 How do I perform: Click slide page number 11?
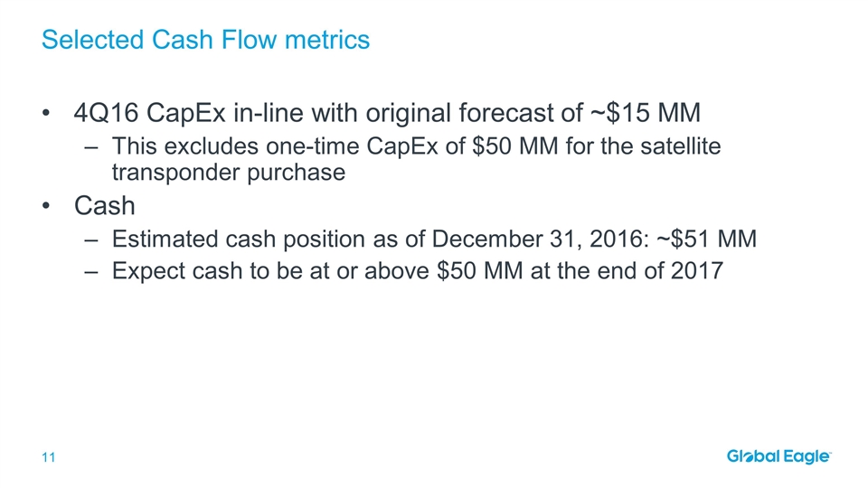[x=48, y=458]
